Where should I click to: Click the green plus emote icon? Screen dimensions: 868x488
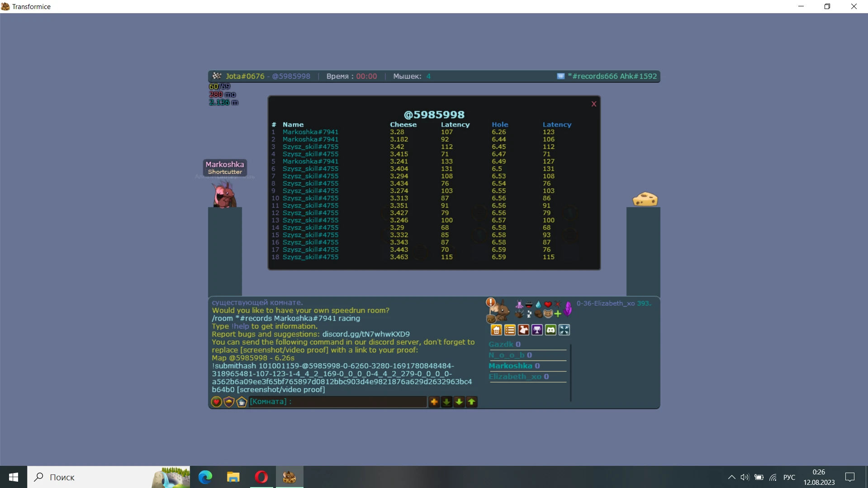coord(558,314)
